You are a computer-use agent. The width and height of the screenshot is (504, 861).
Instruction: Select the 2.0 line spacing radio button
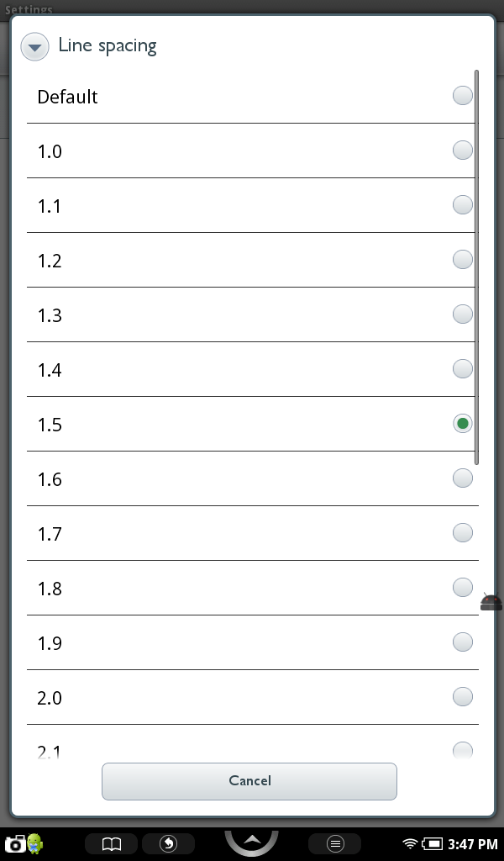coord(462,697)
